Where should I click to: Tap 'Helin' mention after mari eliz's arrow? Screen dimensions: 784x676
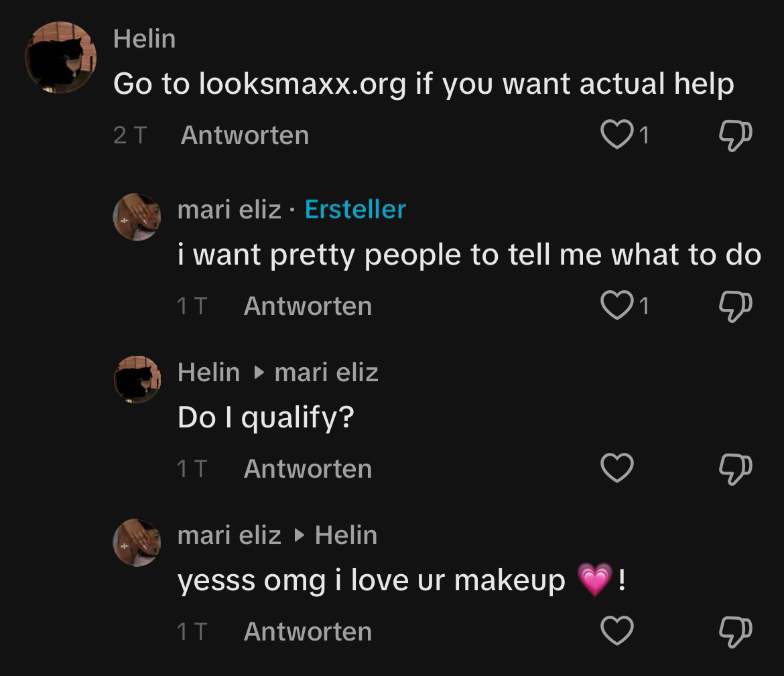[x=346, y=535]
